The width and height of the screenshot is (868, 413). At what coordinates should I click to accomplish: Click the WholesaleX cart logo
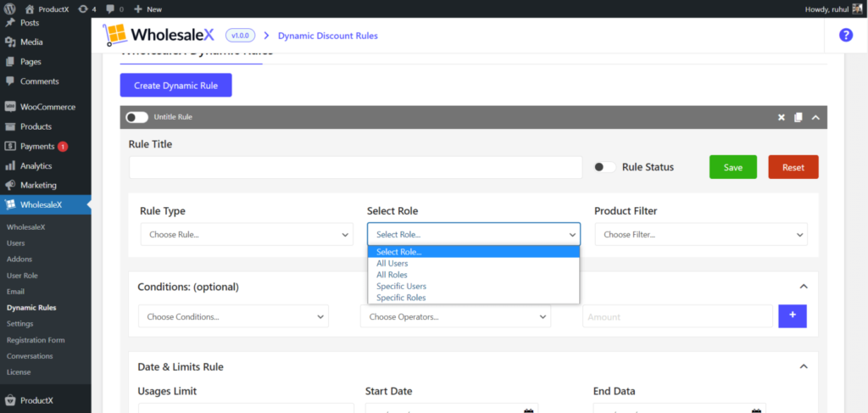coord(115,36)
